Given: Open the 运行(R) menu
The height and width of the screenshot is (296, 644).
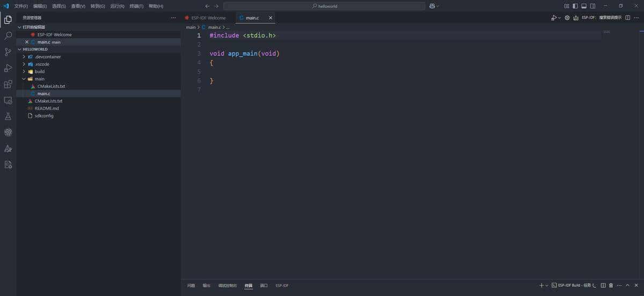Looking at the screenshot, I should [117, 6].
